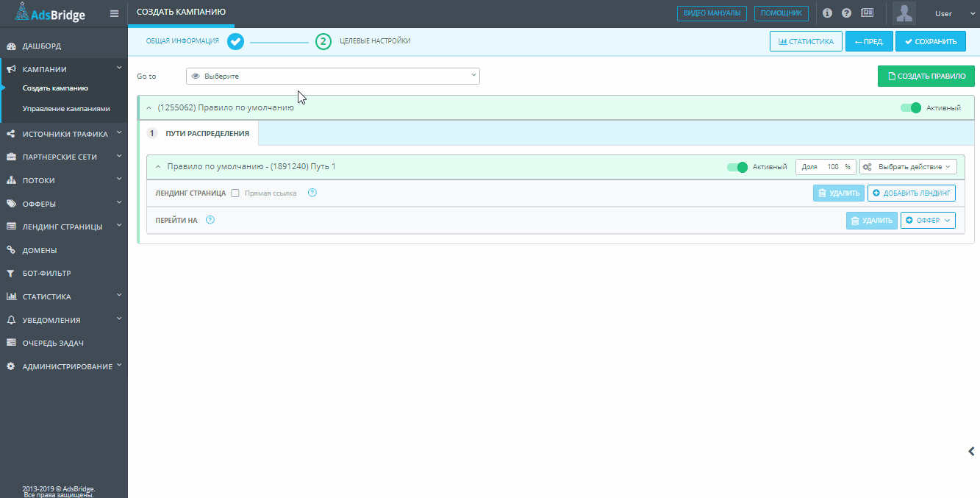Click the Бот-фильтр funnel icon

(11, 273)
